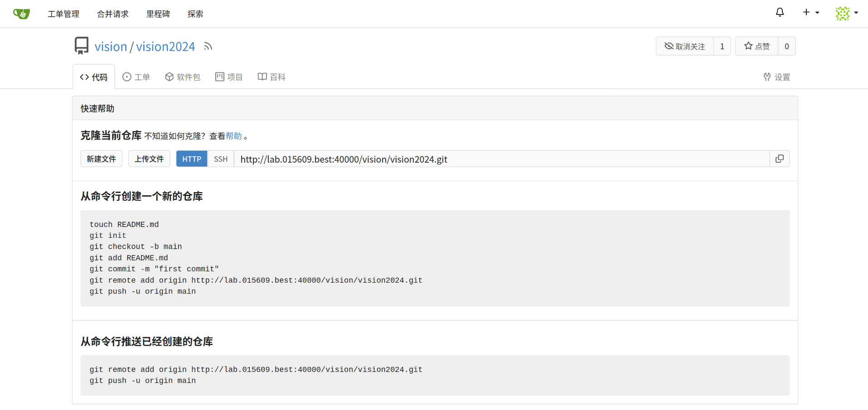Open 合并请求 in top navigation
Viewport: 868px width, 410px height.
click(x=112, y=14)
